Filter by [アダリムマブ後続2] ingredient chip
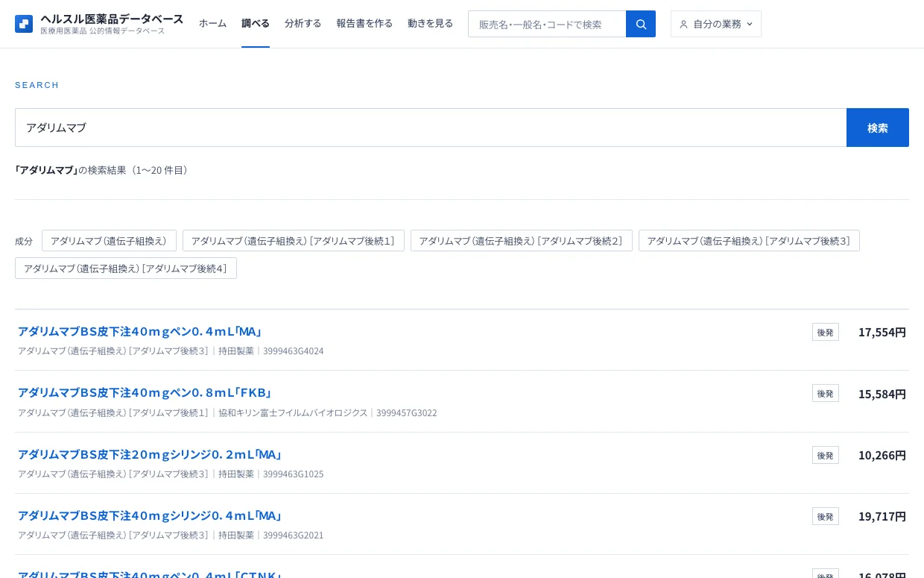 (522, 240)
